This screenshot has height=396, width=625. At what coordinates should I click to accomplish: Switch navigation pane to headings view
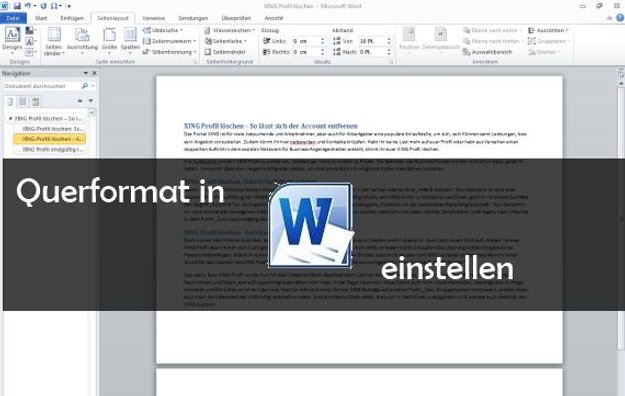tap(10, 102)
